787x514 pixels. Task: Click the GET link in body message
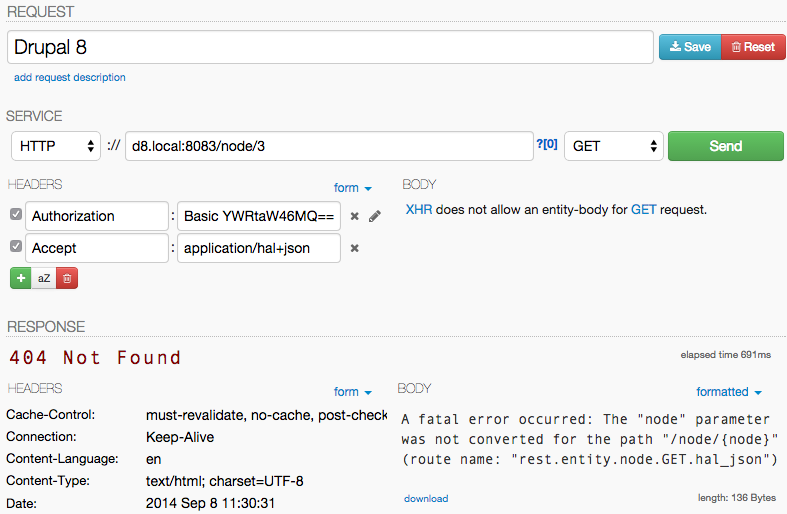point(643,209)
